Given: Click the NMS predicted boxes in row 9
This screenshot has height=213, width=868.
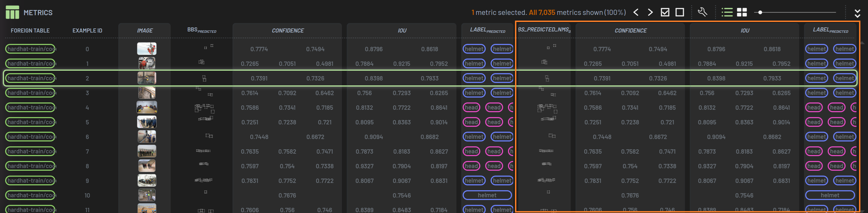Looking at the screenshot, I should pyautogui.click(x=546, y=180).
